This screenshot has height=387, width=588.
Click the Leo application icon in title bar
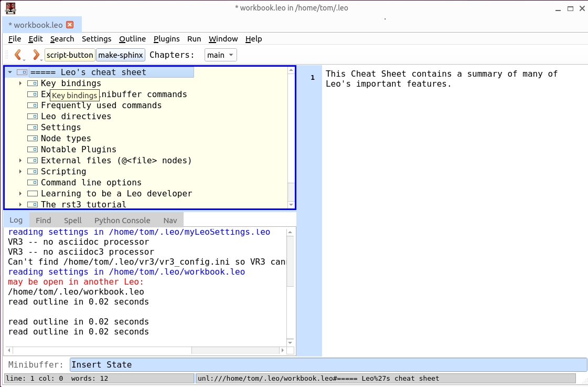pos(10,8)
